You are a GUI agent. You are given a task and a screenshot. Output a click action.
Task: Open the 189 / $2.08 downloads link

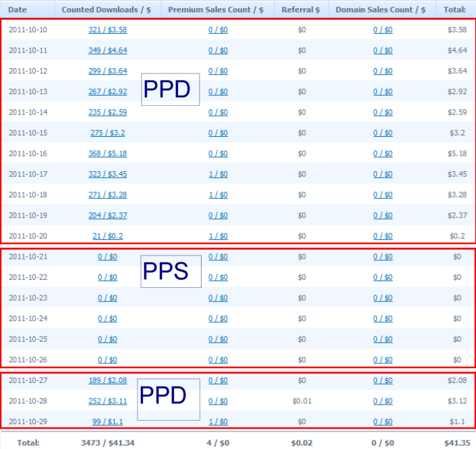(108, 380)
